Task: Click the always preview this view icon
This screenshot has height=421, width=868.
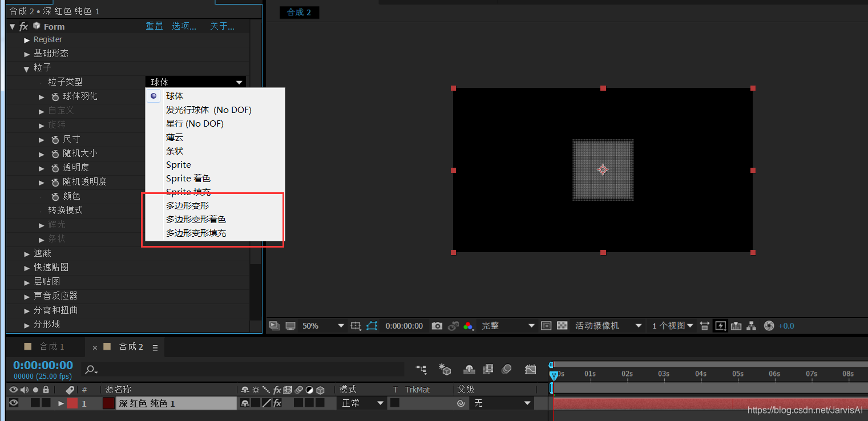Action: tap(274, 326)
